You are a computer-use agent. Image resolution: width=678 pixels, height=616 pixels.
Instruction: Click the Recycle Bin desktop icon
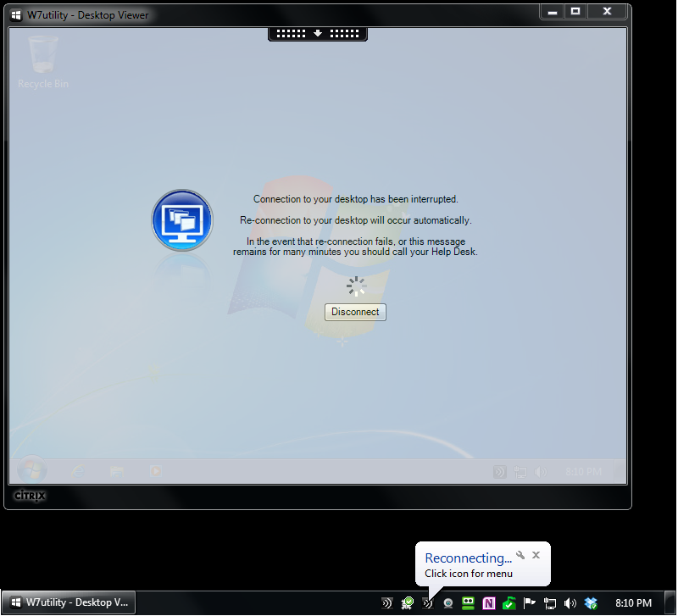42,61
